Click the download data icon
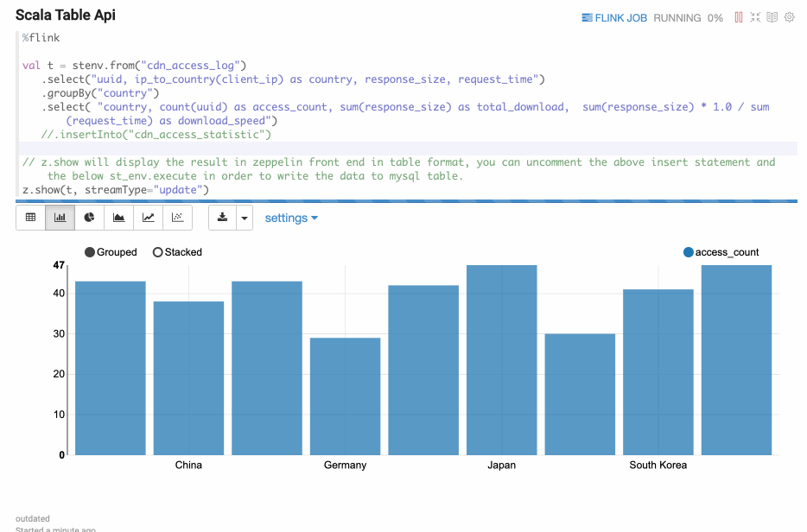Viewport: 807px width, 532px height. (x=223, y=218)
